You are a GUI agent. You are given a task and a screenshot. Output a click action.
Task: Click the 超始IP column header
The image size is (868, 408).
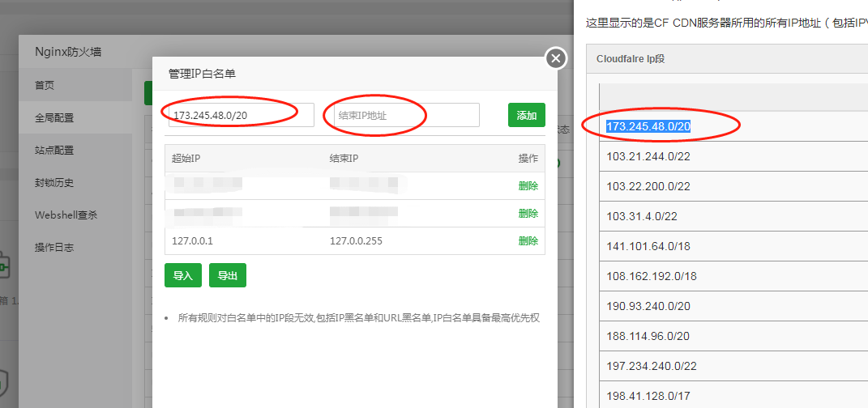pyautogui.click(x=186, y=159)
